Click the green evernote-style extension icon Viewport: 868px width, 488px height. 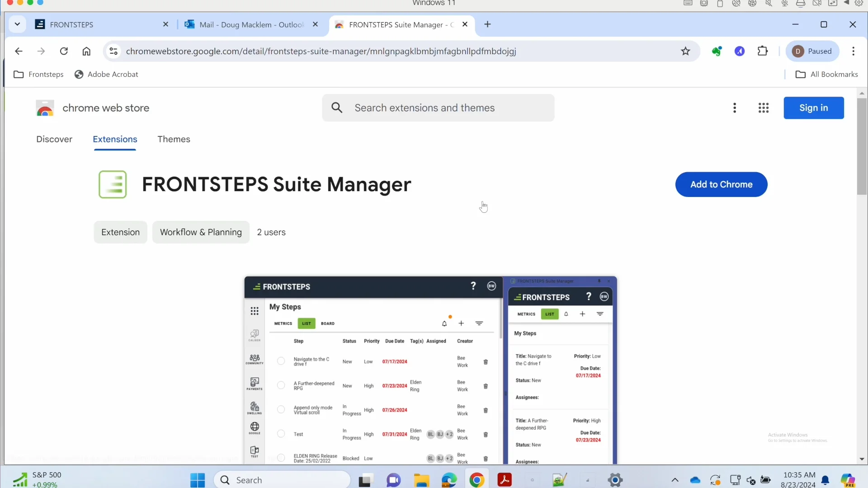tap(717, 51)
